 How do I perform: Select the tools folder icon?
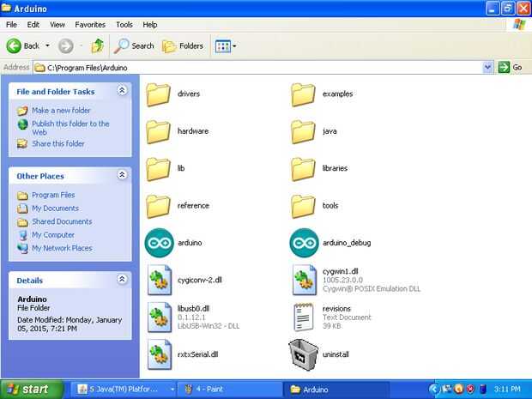pyautogui.click(x=303, y=206)
